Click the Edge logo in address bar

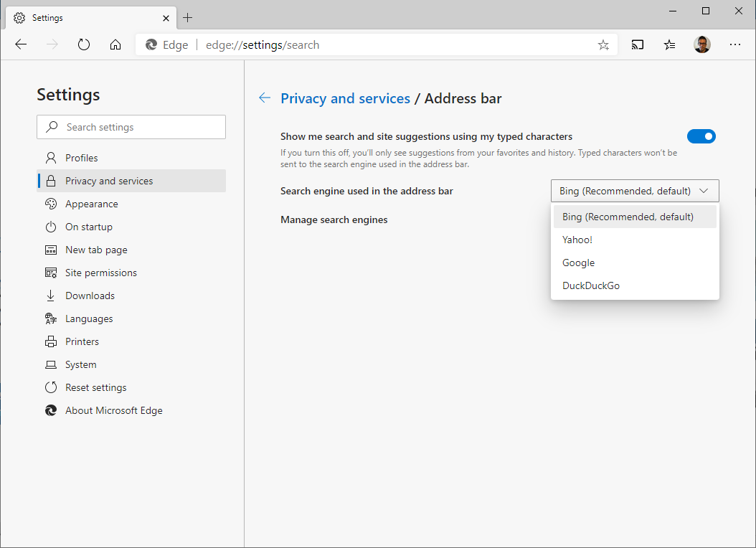click(x=151, y=44)
